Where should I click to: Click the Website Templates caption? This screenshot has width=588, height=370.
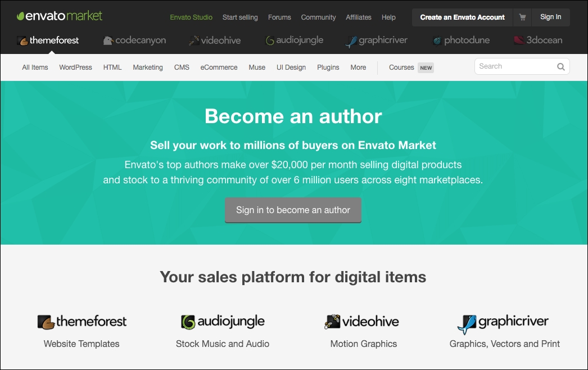(x=82, y=344)
